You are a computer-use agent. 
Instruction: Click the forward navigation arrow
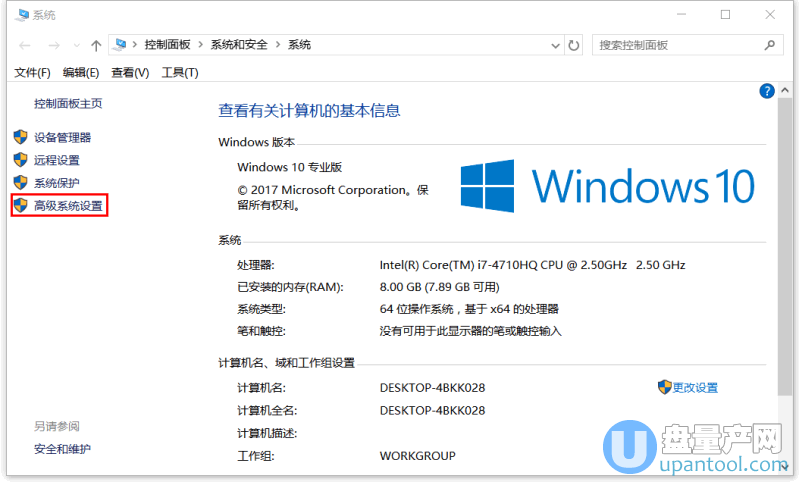[x=54, y=45]
